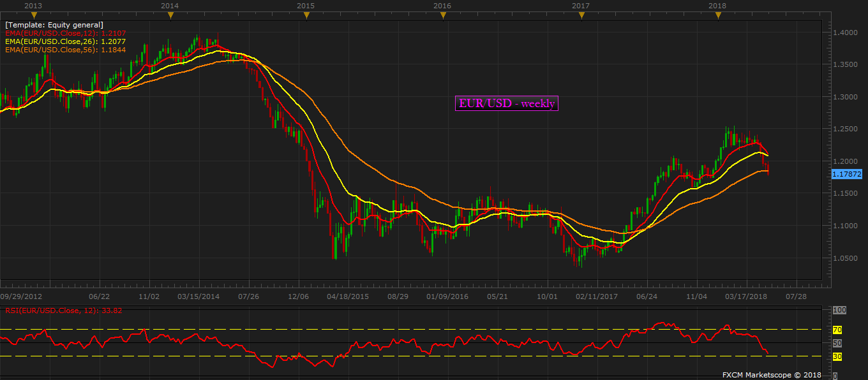The height and width of the screenshot is (380, 868).
Task: Click the triangle marker under 2014
Action: pos(170,15)
